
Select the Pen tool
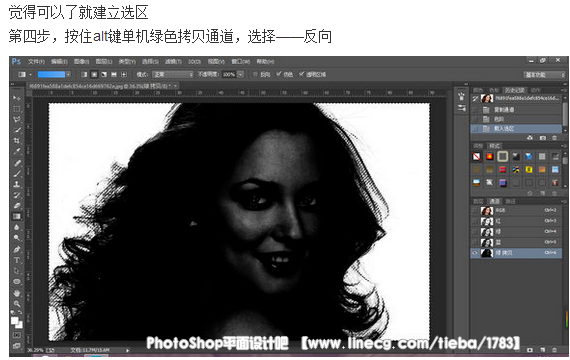click(x=17, y=249)
